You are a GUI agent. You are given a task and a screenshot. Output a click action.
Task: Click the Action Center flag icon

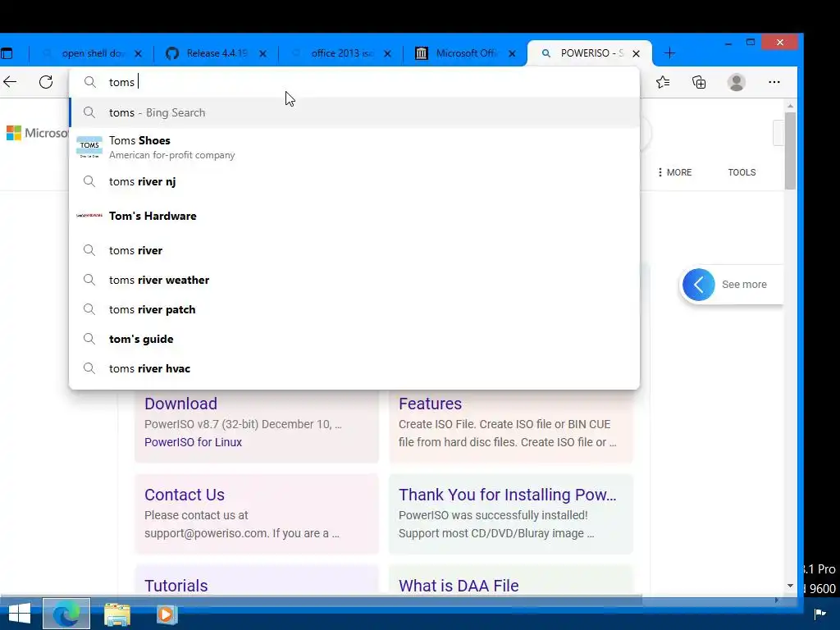point(819,614)
